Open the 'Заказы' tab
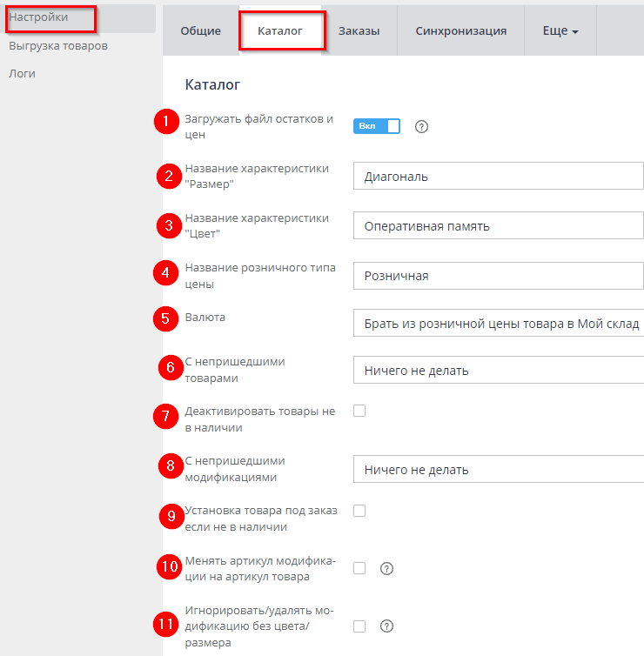The width and height of the screenshot is (644, 656). click(x=359, y=31)
